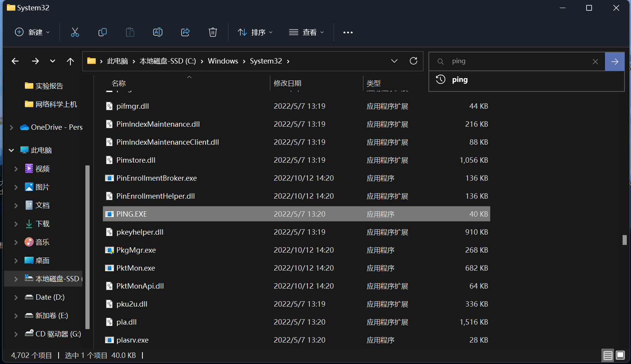The height and width of the screenshot is (364, 631).
Task: Select the PktMonApi.dll file row
Action: pos(296,286)
